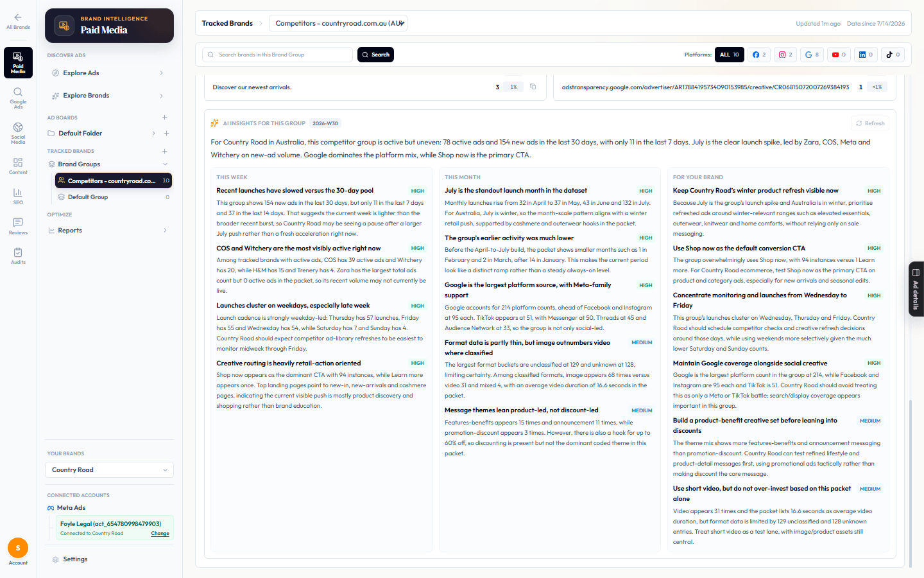Change connected Meta Ads account
This screenshot has height=578, width=924.
pos(160,534)
